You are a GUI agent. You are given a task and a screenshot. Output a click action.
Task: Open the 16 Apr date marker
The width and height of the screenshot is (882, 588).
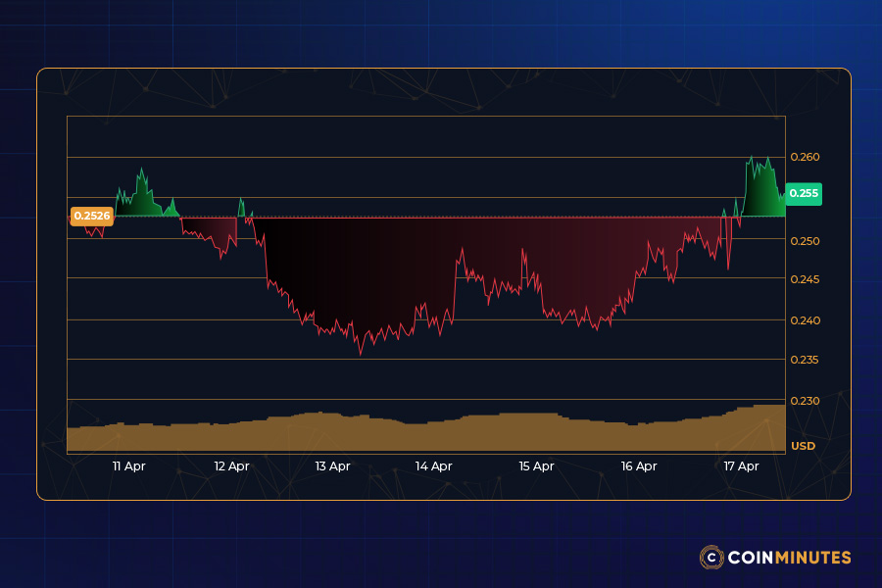(x=639, y=466)
